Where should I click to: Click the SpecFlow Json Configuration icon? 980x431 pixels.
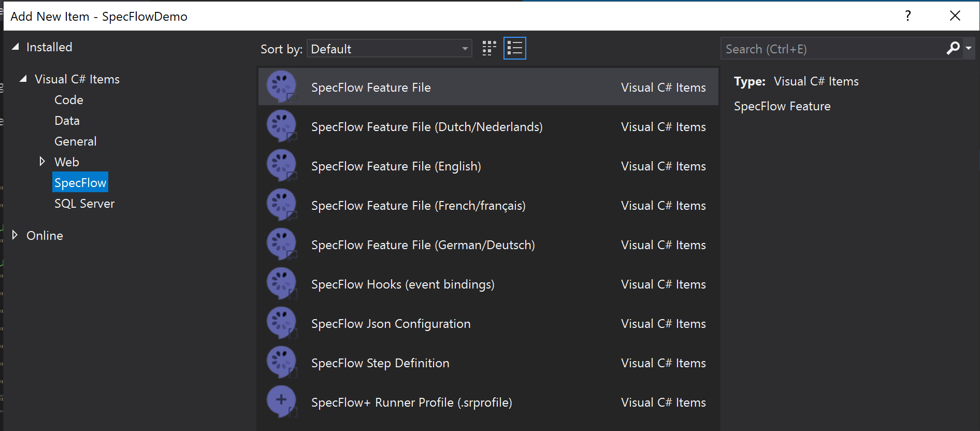pyautogui.click(x=281, y=323)
